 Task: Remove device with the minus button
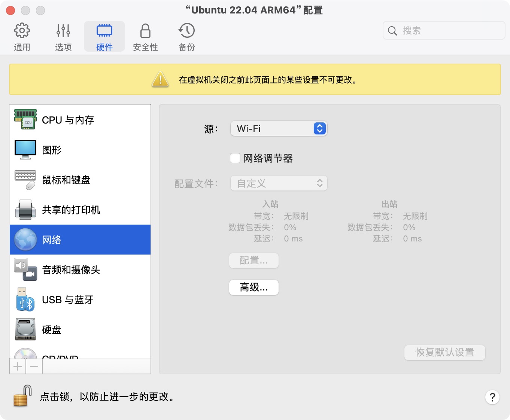tap(34, 366)
